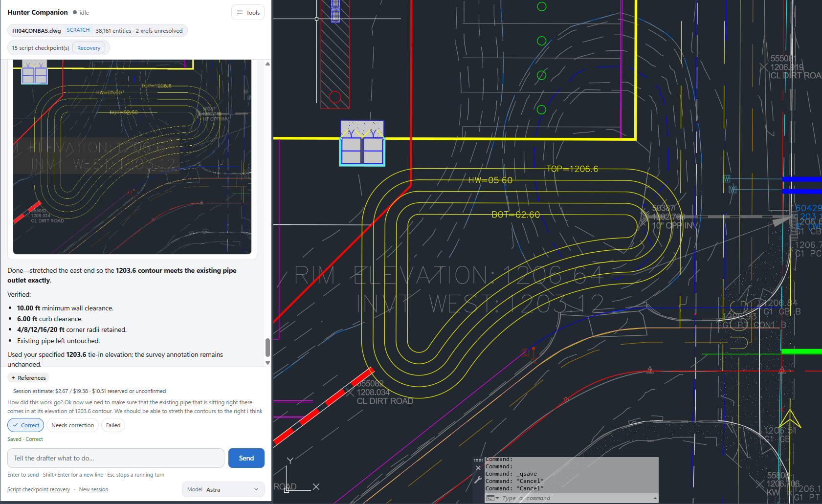The image size is (822, 504).
Task: Click the red circle in hatched strip
Action: coord(335,97)
